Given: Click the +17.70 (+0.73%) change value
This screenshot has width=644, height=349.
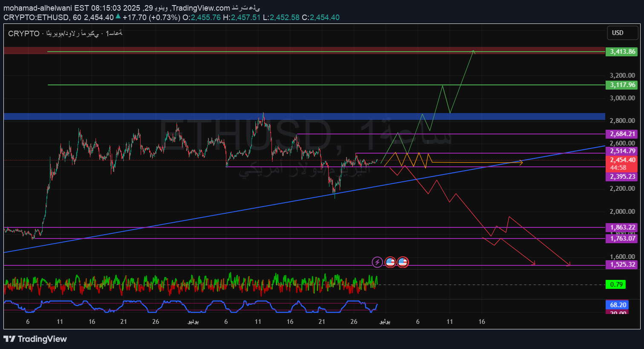Looking at the screenshot, I should (151, 17).
